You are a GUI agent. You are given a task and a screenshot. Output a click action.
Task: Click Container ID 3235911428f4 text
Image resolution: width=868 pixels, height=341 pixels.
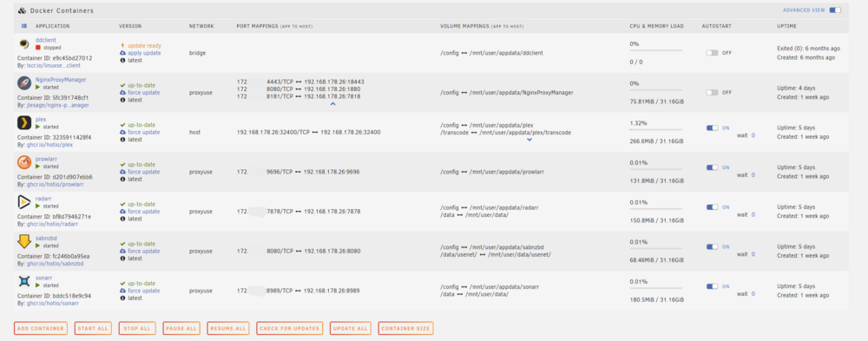[x=54, y=137]
